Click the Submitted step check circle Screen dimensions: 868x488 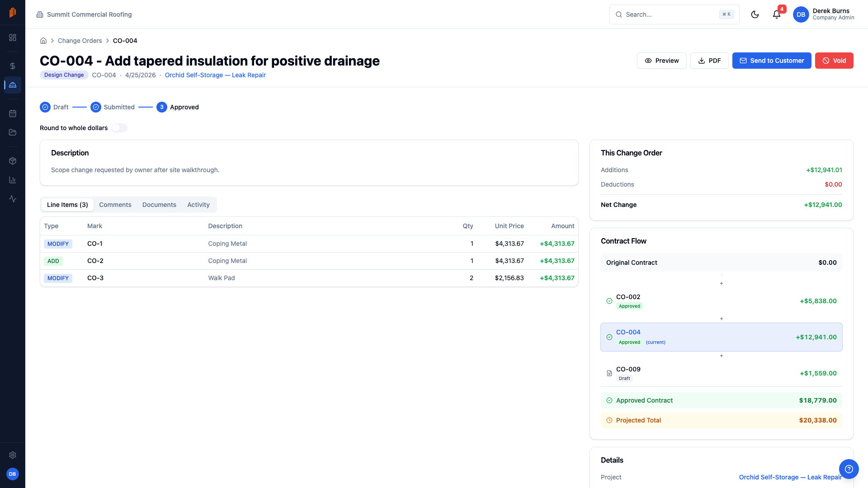(96, 107)
